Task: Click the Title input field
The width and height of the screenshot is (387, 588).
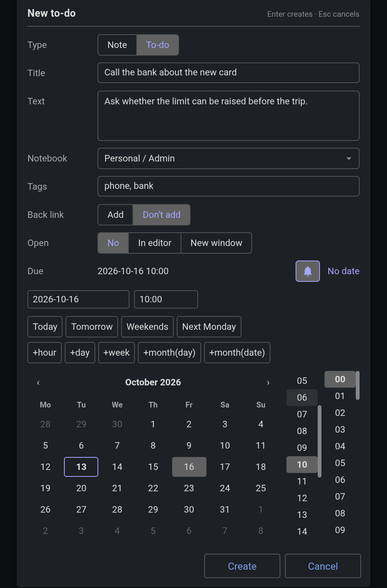Action: pyautogui.click(x=229, y=73)
